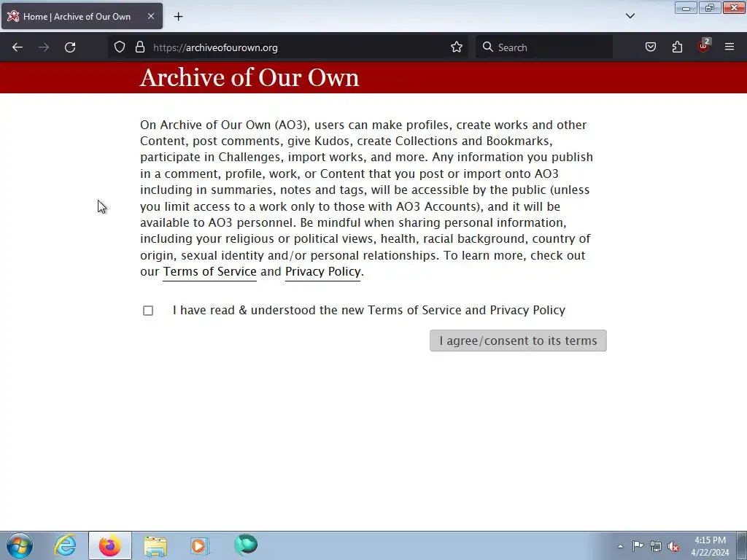Image resolution: width=747 pixels, height=560 pixels.
Task: Bookmark this page with the star icon
Action: point(457,47)
